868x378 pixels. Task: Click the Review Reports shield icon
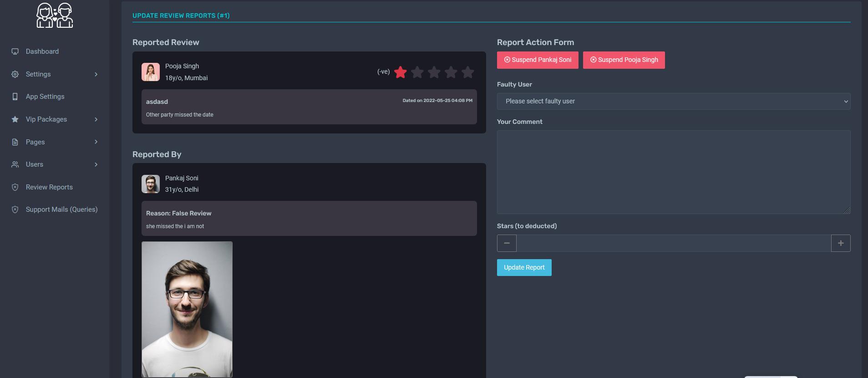coord(15,187)
